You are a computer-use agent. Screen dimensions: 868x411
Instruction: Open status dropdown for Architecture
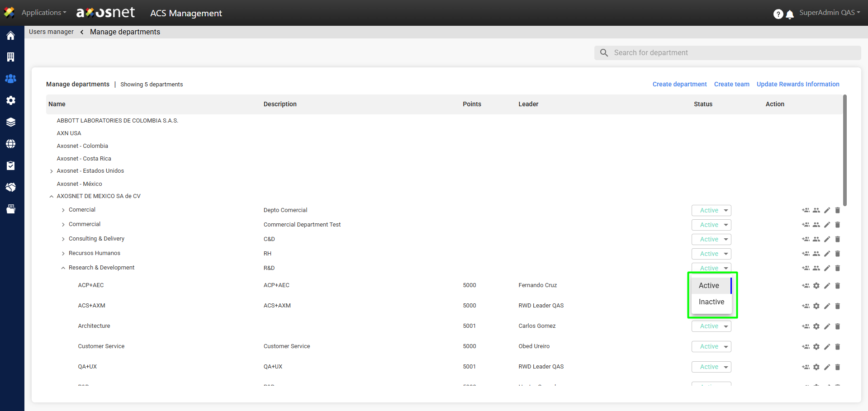tap(711, 326)
